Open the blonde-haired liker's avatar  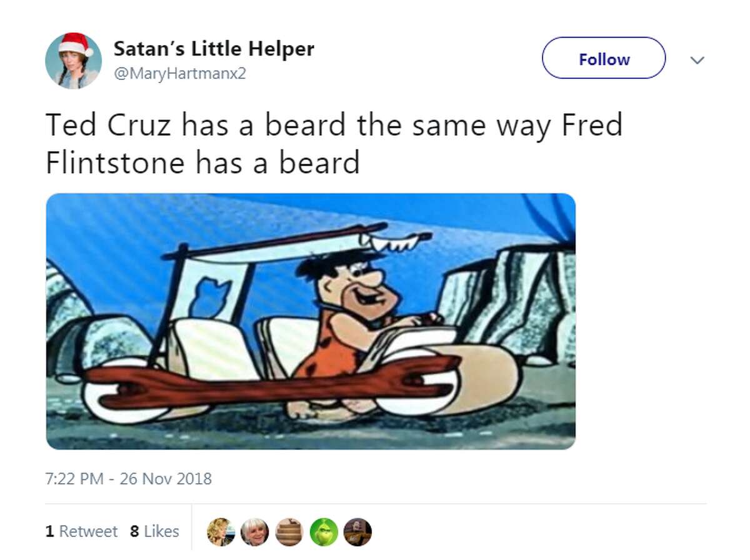point(221,532)
